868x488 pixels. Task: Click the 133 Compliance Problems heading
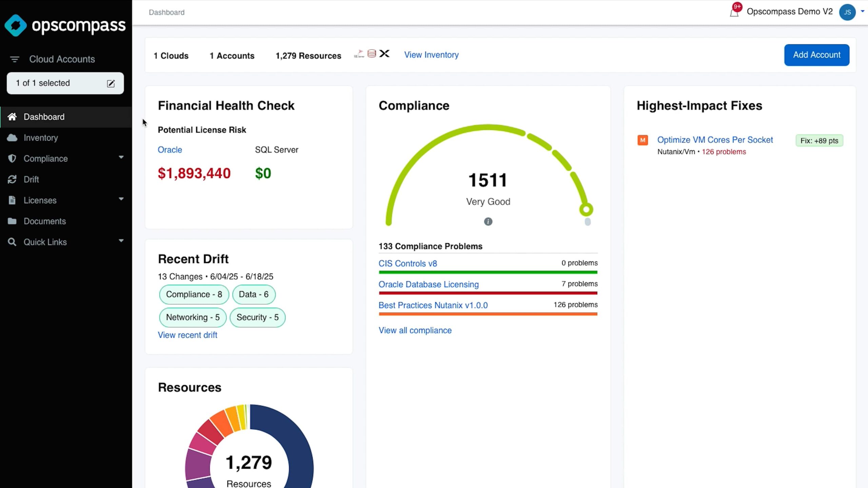[x=430, y=246]
